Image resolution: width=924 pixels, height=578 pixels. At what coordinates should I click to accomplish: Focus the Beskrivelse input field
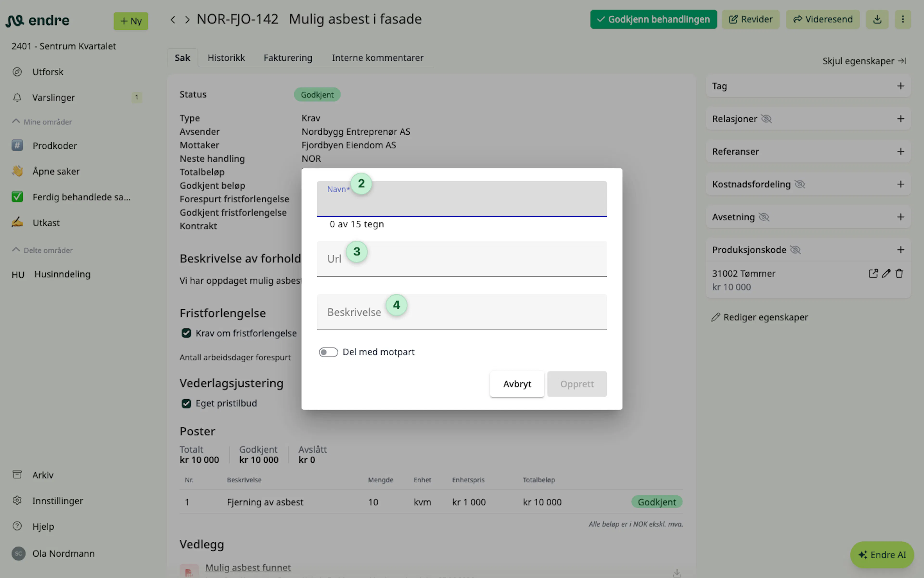462,312
